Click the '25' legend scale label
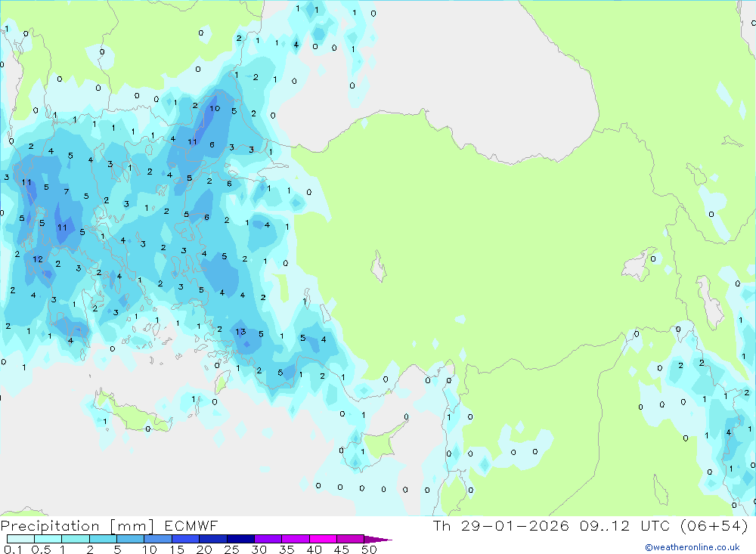The height and width of the screenshot is (554, 756). pos(231,549)
